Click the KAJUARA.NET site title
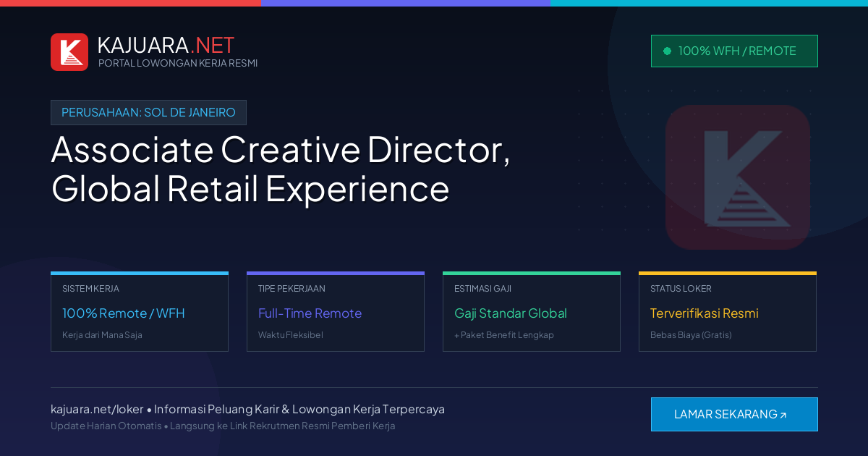This screenshot has height=456, width=868. [x=166, y=45]
